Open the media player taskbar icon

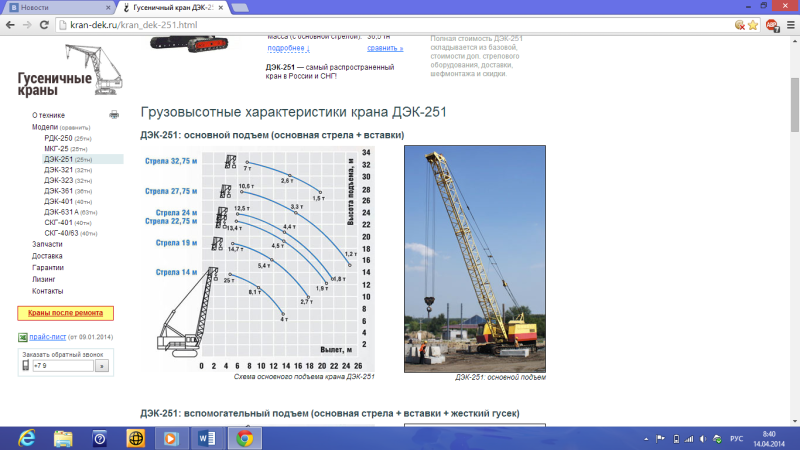(171, 438)
